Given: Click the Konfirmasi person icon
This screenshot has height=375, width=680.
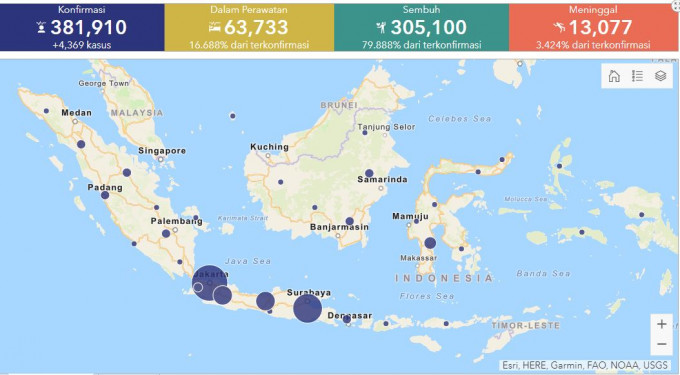Looking at the screenshot, I should click(x=41, y=28).
